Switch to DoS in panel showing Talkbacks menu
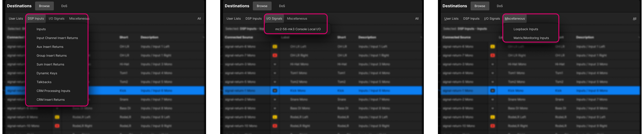Image resolution: width=644 pixels, height=134 pixels. [x=64, y=6]
